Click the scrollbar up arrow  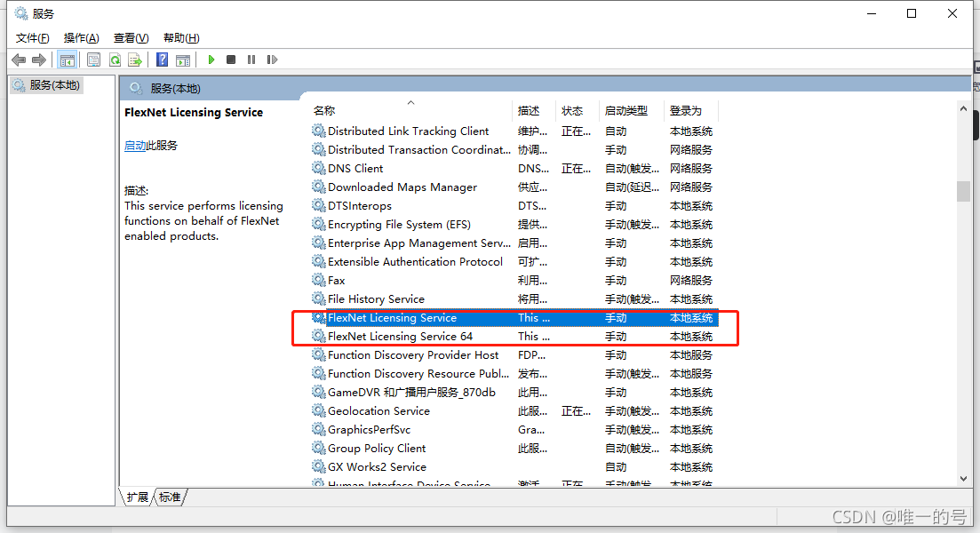pyautogui.click(x=963, y=108)
